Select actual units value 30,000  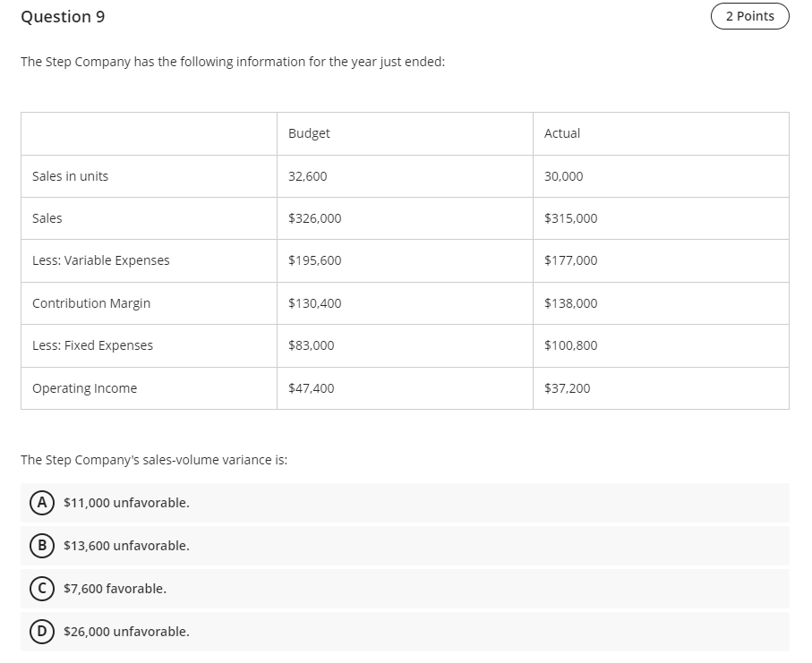pyautogui.click(x=563, y=176)
